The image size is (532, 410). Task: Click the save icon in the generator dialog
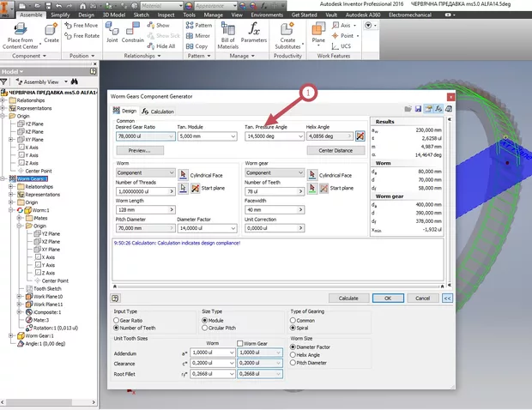tap(418, 110)
